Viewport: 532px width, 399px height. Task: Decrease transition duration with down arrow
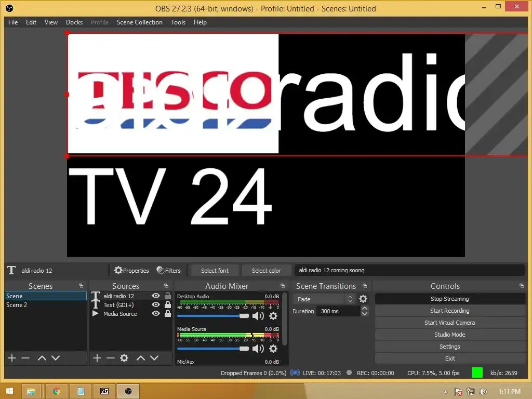[364, 314]
